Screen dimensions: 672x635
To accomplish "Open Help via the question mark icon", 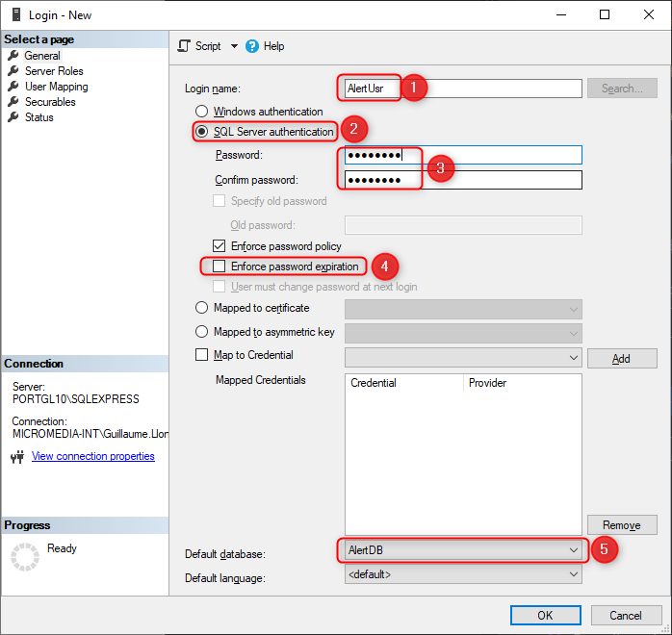I will [x=252, y=46].
